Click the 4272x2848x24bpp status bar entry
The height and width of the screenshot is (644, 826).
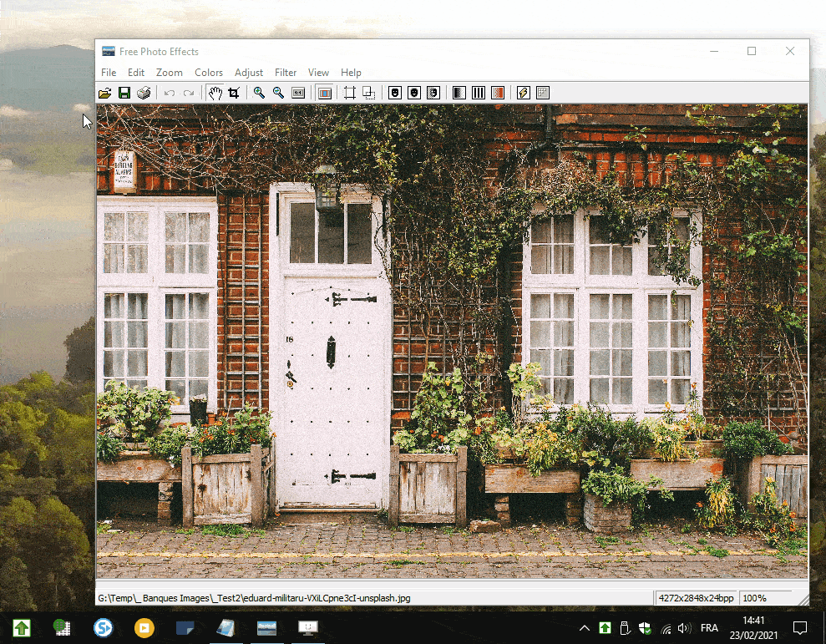696,598
